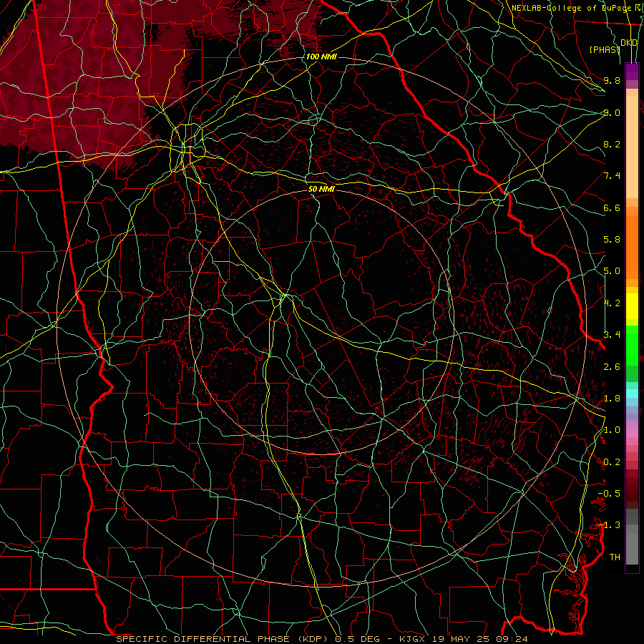
Task: Click "SPECIFIC DIFFERENTIAL PHASE" in the caption
Action: point(203,639)
